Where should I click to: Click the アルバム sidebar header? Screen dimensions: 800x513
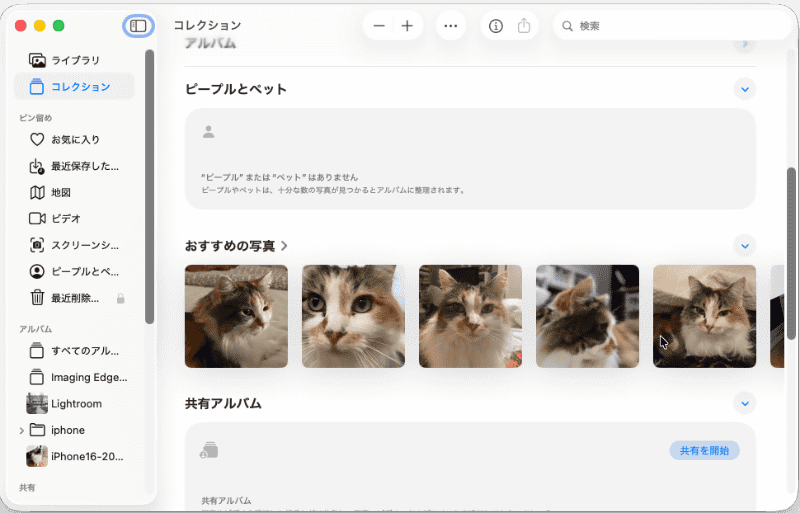pos(36,329)
